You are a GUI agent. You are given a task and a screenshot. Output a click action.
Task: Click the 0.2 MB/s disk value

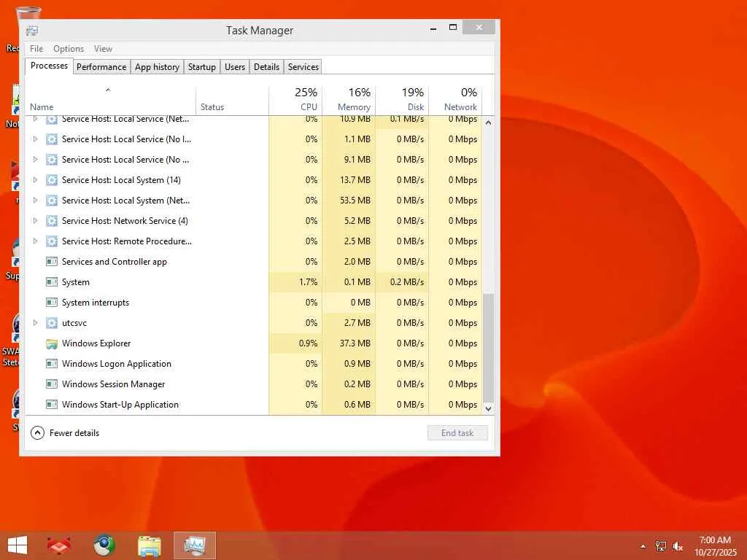(x=407, y=282)
